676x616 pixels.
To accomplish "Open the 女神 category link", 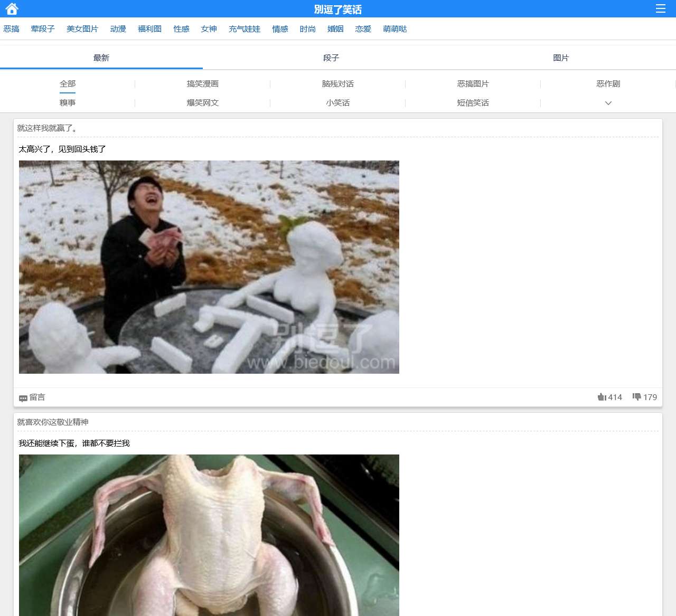I will pyautogui.click(x=209, y=29).
